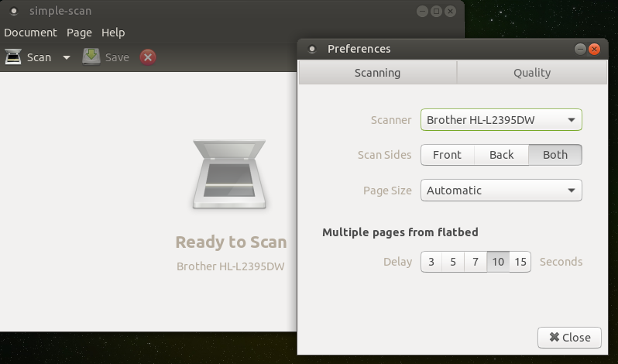Click the Preferences window menu dot icon
The image size is (618, 364).
pyautogui.click(x=312, y=49)
